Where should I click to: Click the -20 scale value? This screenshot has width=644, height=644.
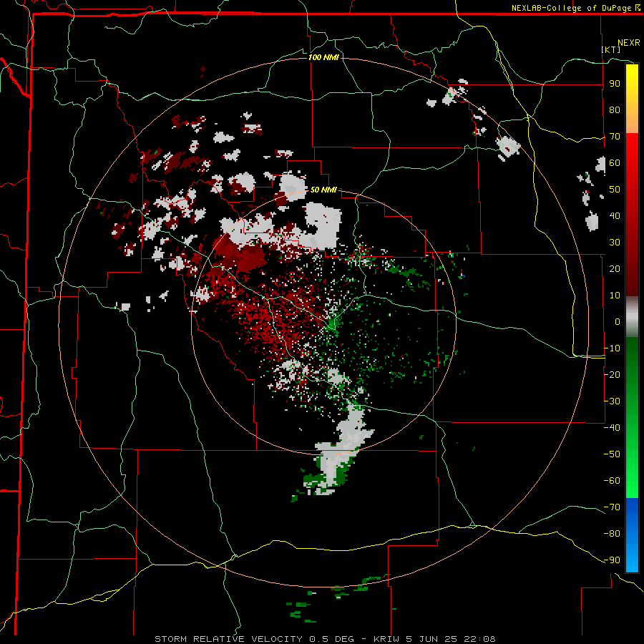point(612,374)
